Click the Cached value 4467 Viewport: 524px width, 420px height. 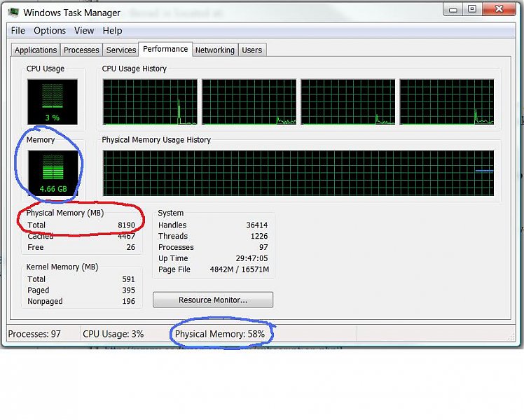(126, 236)
